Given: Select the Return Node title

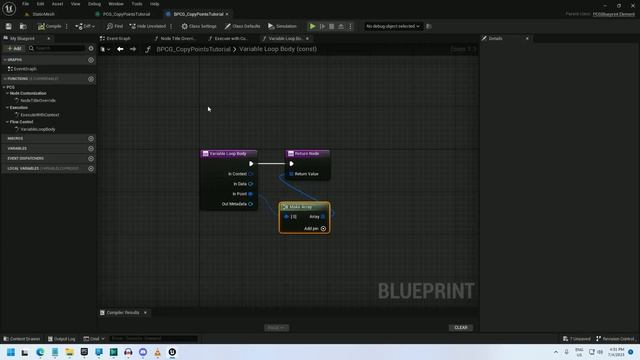Looking at the screenshot, I should [307, 154].
